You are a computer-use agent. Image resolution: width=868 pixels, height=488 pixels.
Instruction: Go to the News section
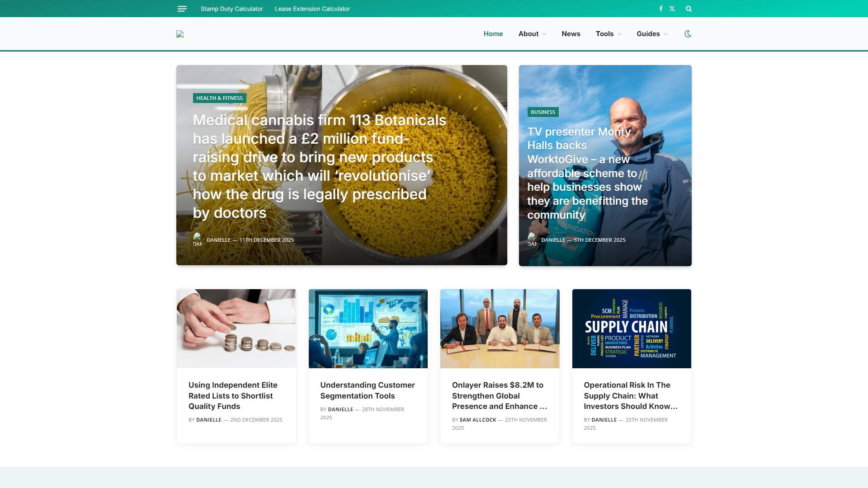pos(571,33)
